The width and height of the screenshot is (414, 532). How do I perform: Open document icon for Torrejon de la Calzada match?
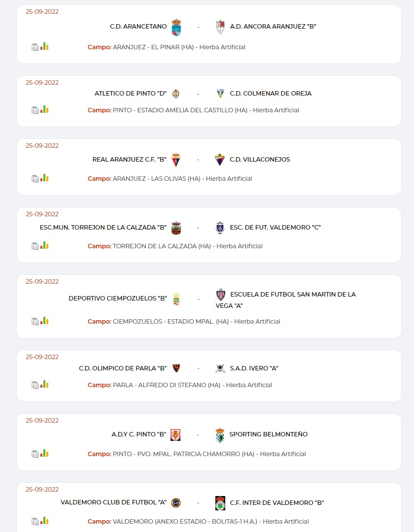coord(35,246)
